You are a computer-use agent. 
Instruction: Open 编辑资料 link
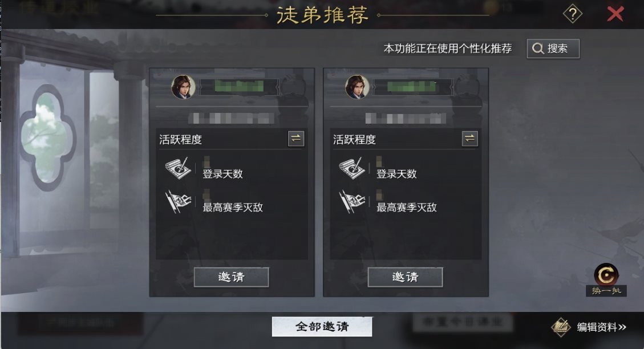601,327
